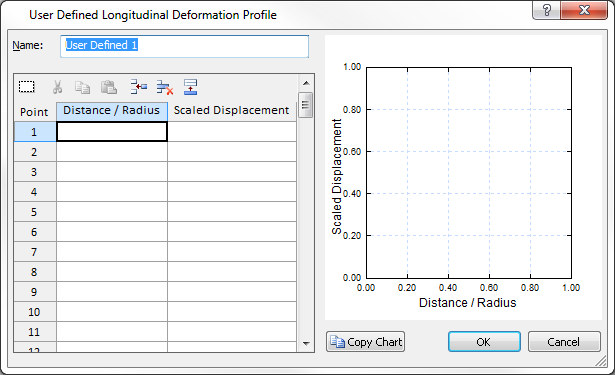Click the grid scrollbar down arrow
615x375 pixels.
pos(306,344)
